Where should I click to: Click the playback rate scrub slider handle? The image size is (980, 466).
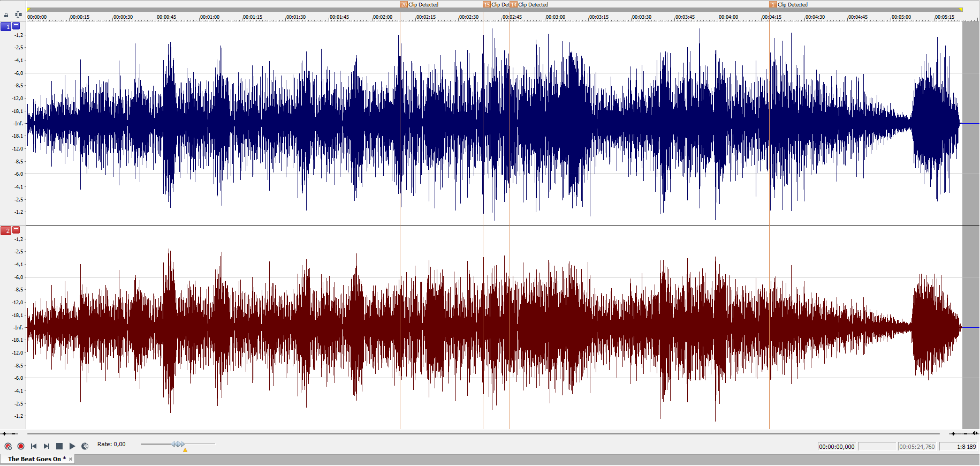click(178, 444)
